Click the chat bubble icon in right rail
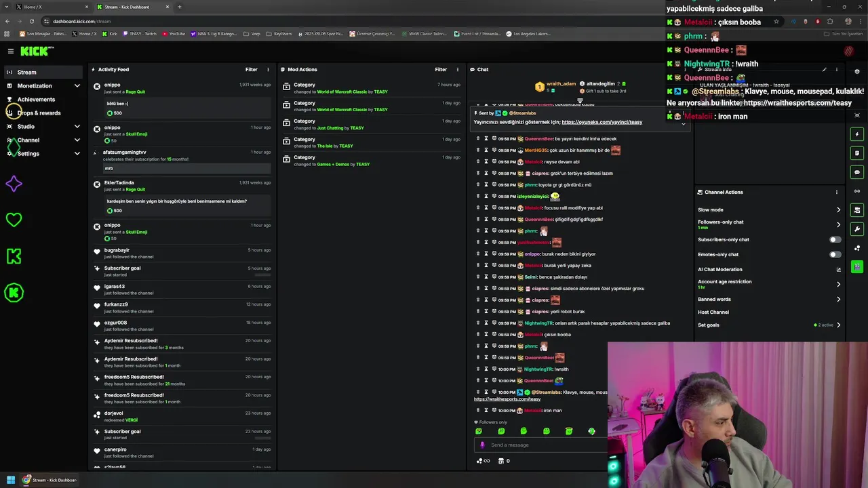 click(857, 172)
